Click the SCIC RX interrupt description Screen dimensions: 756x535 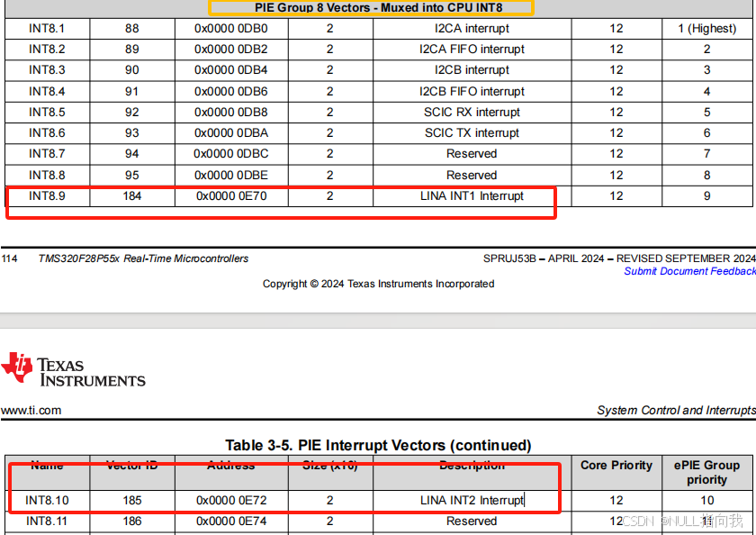click(472, 112)
